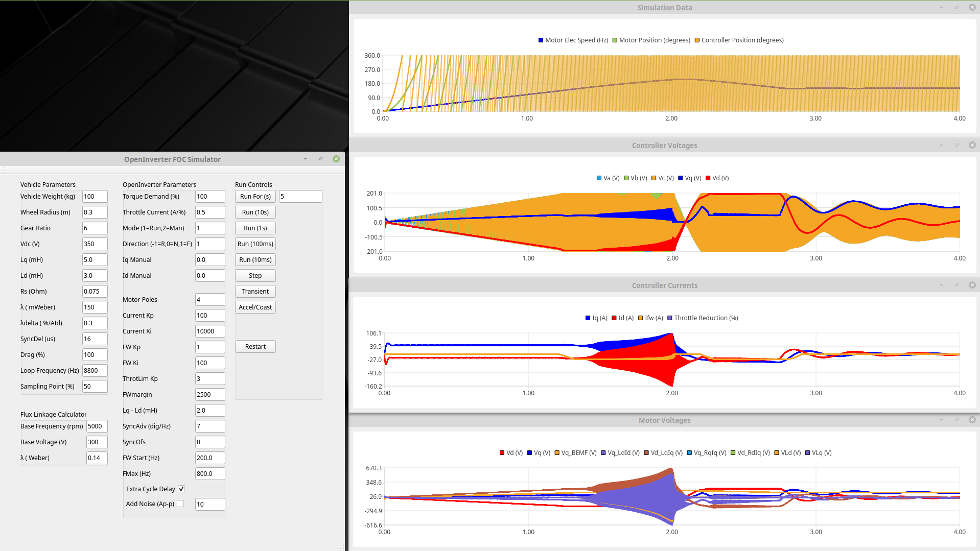
Task: Minimize the OpenInverter FOC Simulator window
Action: click(306, 159)
